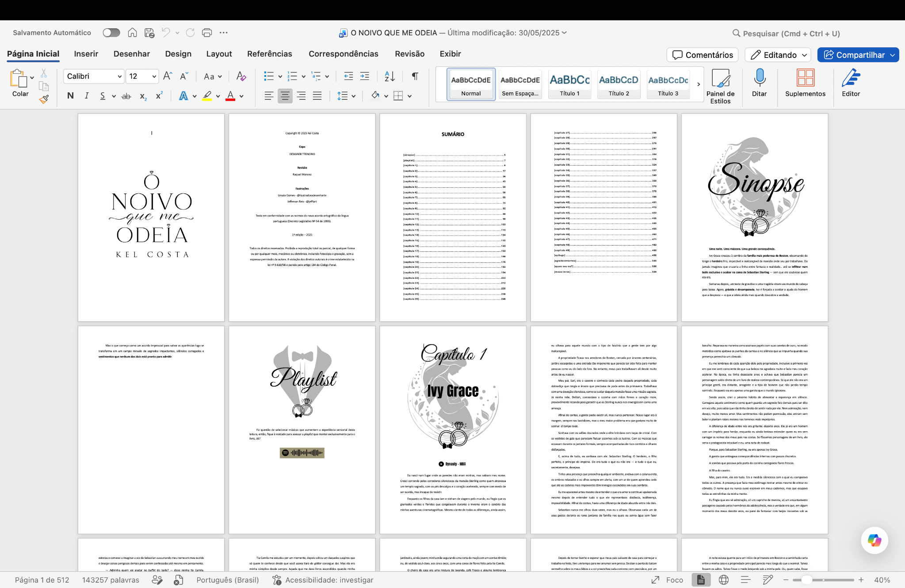Toggle Bold formatting (N)
905x588 pixels.
[70, 96]
